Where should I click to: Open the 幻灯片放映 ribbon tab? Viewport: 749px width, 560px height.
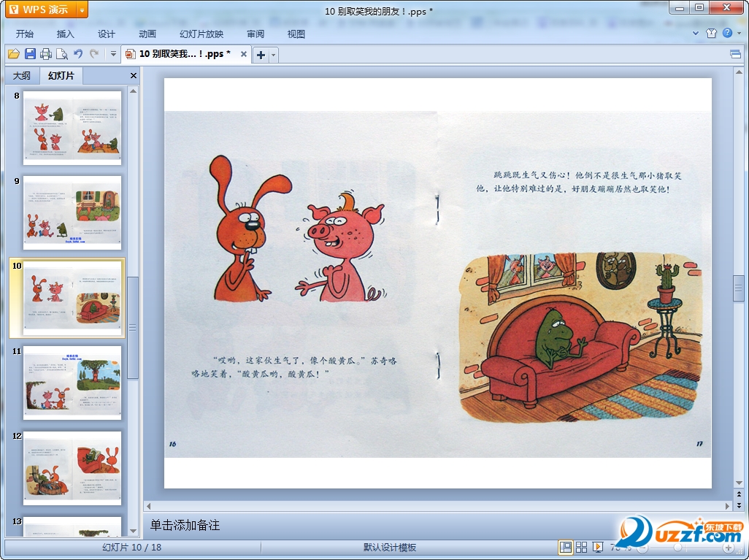(x=201, y=34)
